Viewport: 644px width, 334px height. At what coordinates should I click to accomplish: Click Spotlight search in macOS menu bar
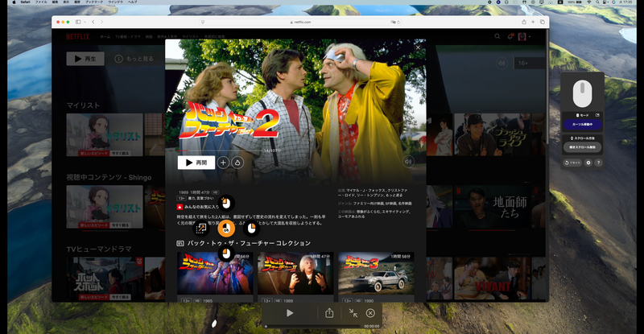coord(597,2)
